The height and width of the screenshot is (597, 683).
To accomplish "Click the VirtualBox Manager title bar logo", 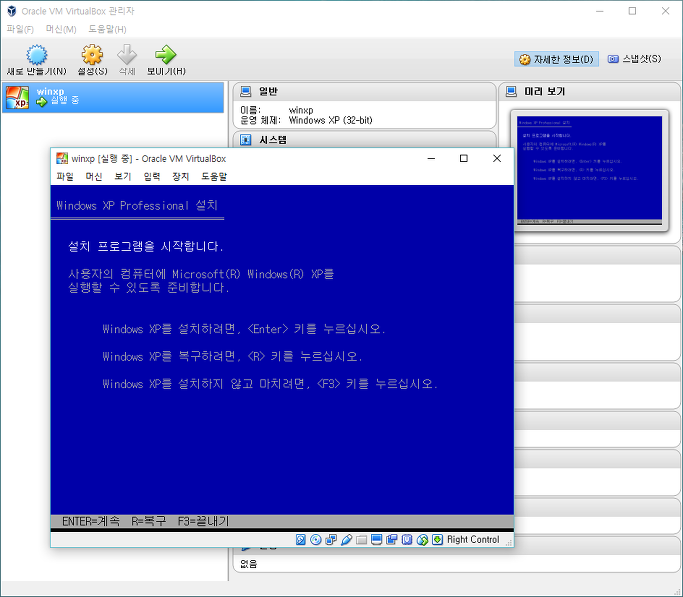I will (x=12, y=11).
